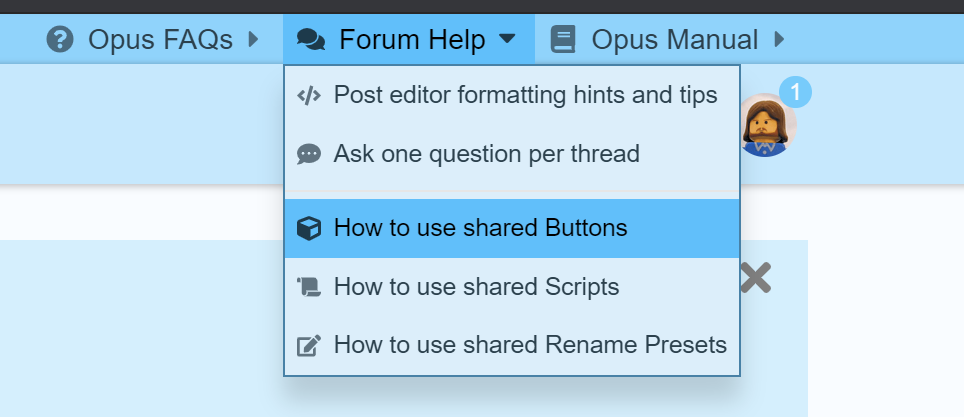
Task: Click the notification badge showing 1
Action: tap(795, 93)
